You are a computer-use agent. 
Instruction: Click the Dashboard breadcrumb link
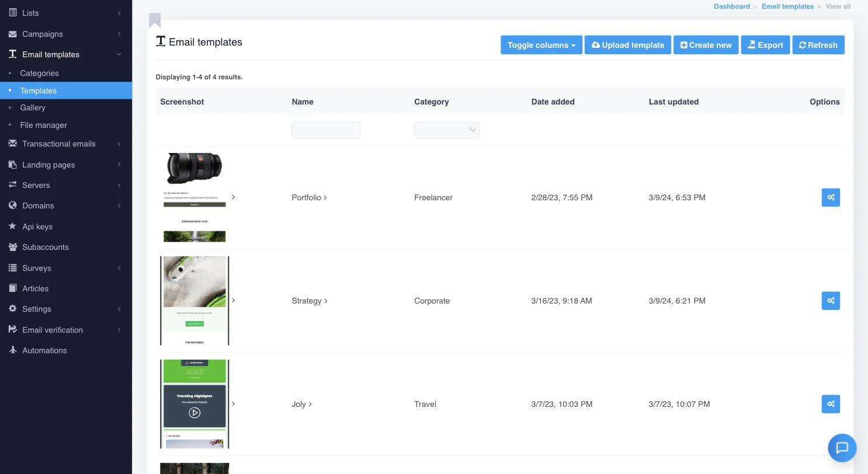click(x=732, y=6)
